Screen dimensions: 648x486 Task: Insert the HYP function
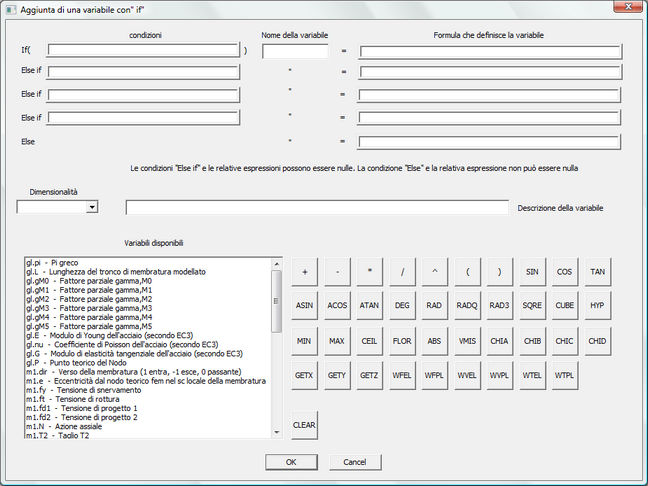click(597, 306)
